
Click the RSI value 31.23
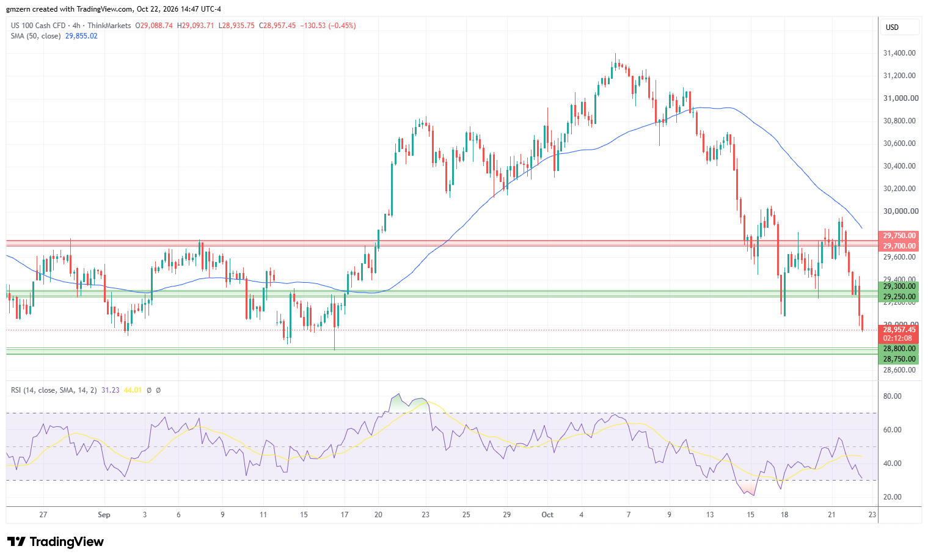click(110, 390)
